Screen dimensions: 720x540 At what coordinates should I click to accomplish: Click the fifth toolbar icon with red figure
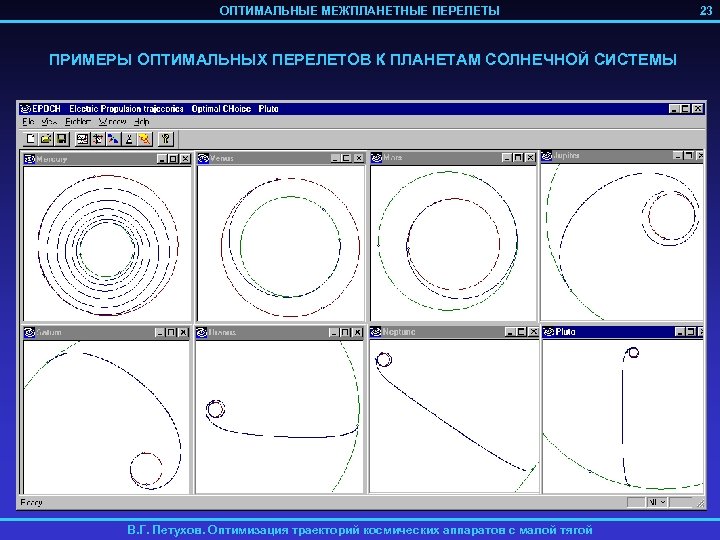98,139
